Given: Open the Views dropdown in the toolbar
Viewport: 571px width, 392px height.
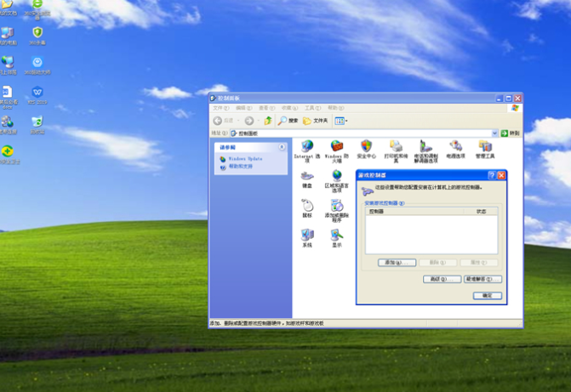Looking at the screenshot, I should pyautogui.click(x=341, y=121).
